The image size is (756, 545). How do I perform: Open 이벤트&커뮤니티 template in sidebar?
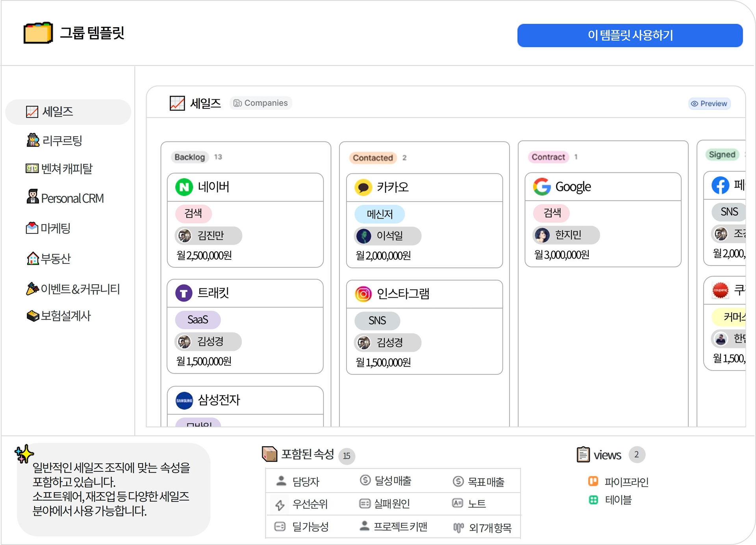click(x=73, y=289)
